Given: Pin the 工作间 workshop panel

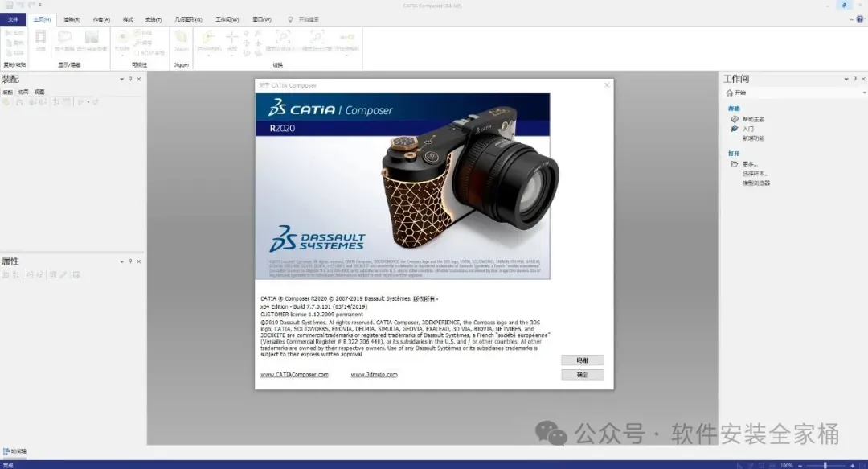Looking at the screenshot, I should pyautogui.click(x=854, y=80).
